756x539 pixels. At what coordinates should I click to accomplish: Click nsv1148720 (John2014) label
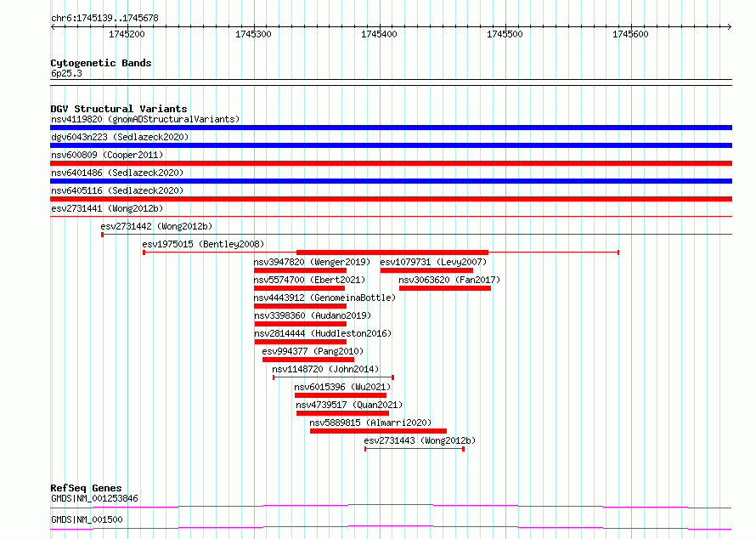click(x=325, y=369)
